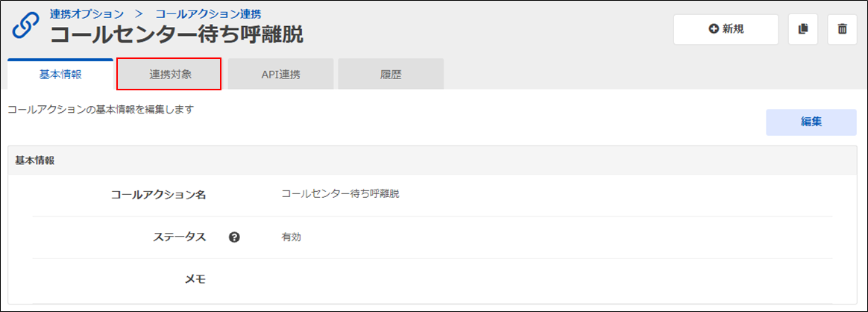Click the コールアクション名 value text
868x312 pixels.
click(x=340, y=194)
